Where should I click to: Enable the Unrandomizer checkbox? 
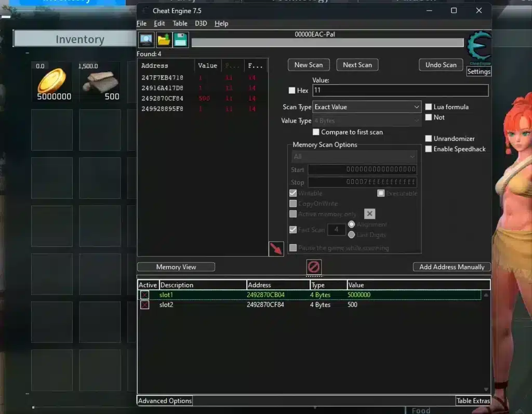pyautogui.click(x=429, y=139)
